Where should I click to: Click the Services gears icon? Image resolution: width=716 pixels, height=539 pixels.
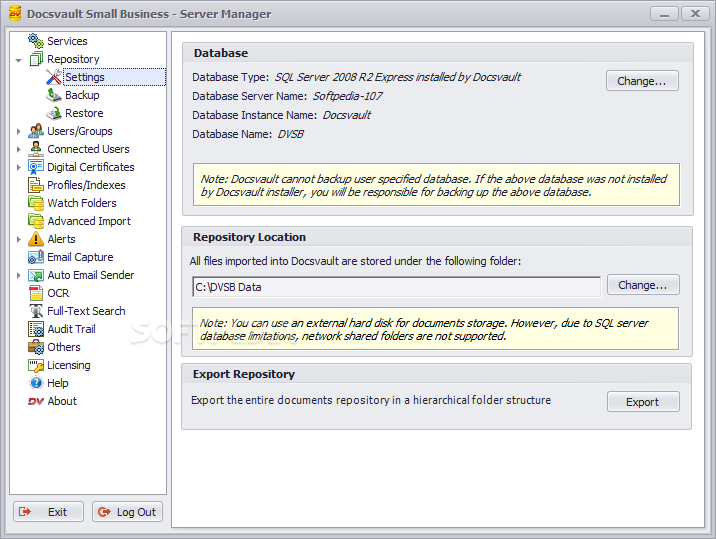(x=36, y=41)
